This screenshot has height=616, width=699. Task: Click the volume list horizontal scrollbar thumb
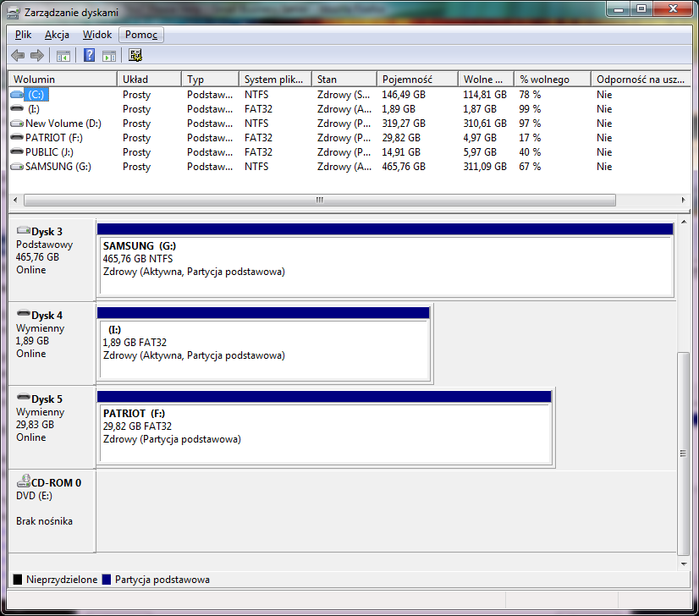(320, 201)
